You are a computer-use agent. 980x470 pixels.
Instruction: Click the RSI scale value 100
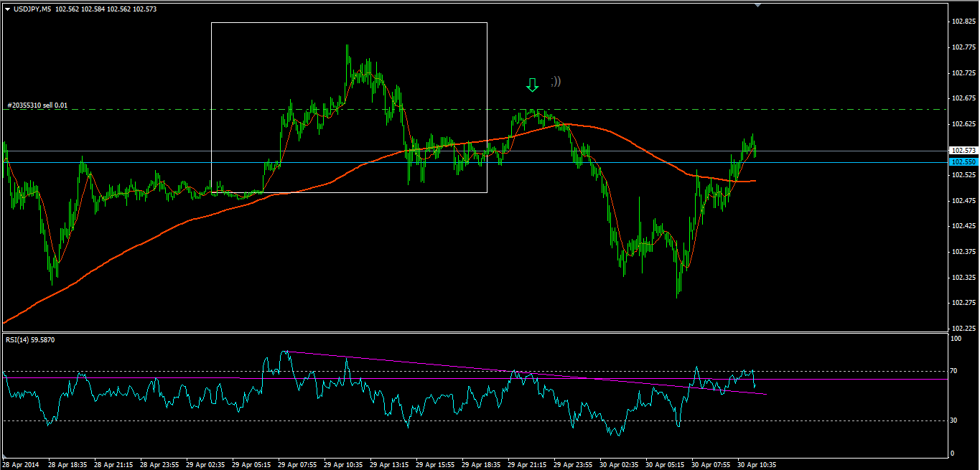(x=956, y=337)
